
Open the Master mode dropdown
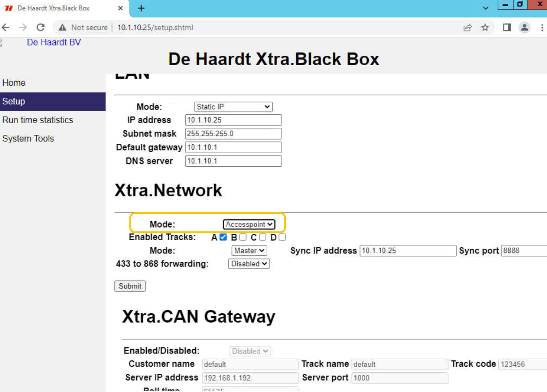point(249,251)
